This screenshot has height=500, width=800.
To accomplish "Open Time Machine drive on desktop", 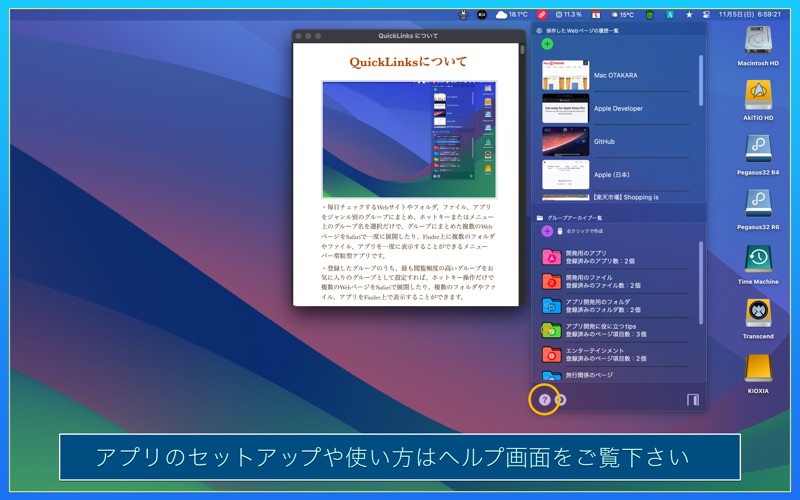I will point(758,264).
